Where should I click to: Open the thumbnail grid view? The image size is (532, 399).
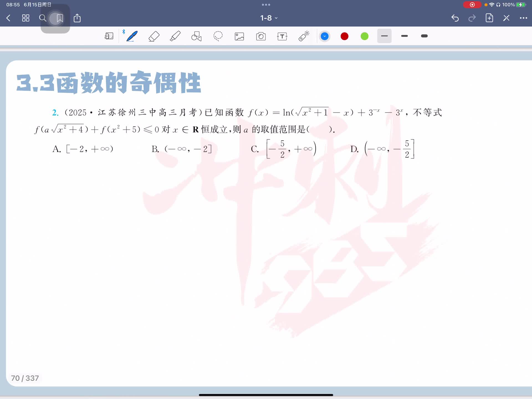coord(26,18)
